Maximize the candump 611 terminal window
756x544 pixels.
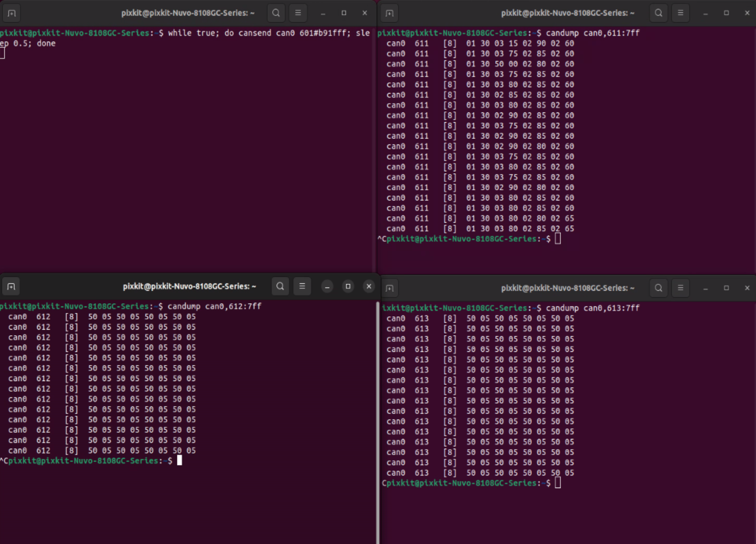pos(726,13)
